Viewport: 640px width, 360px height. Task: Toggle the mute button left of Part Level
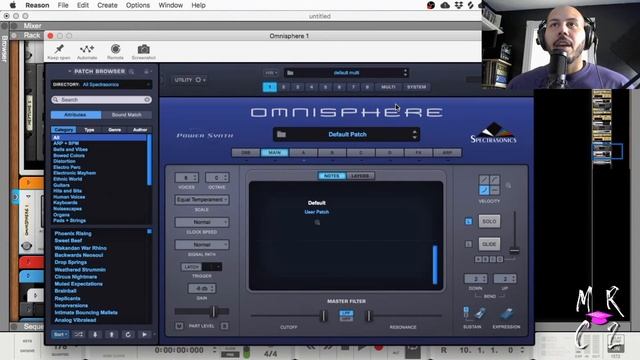179,326
